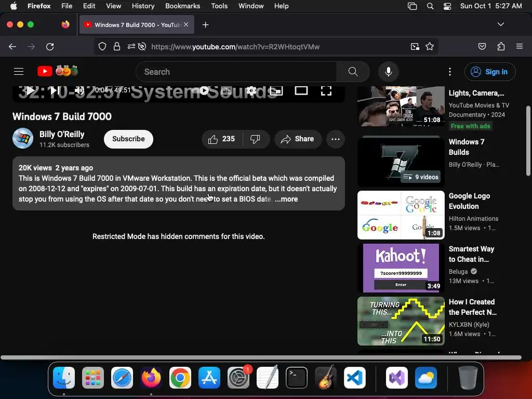Click the Sign in button
This screenshot has width=532, height=399.
coord(490,72)
